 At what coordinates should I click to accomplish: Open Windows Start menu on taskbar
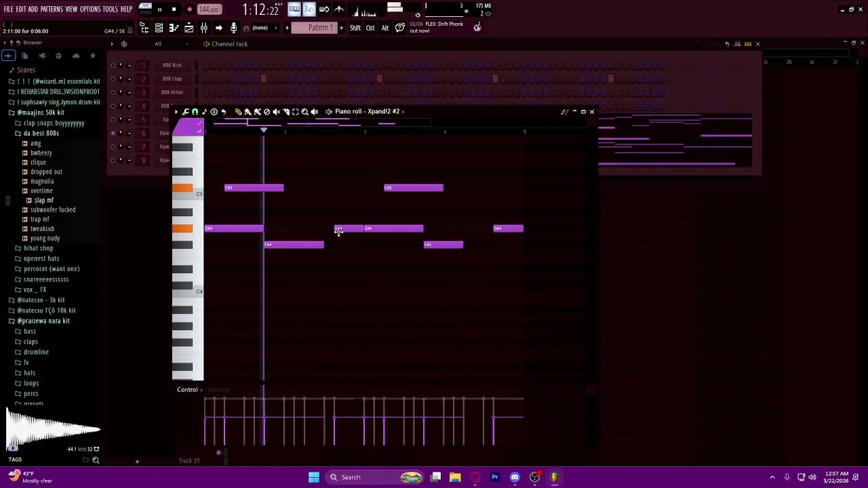click(313, 477)
